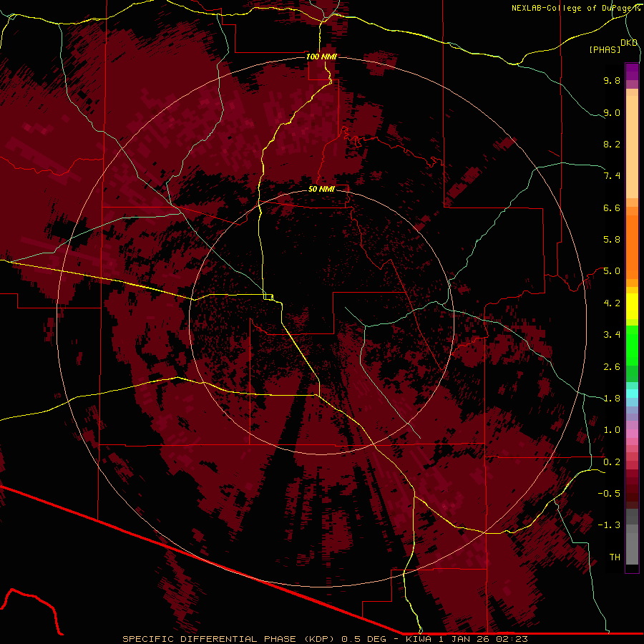Click the 3.4 color scale value
The width and height of the screenshot is (644, 644).
[612, 335]
